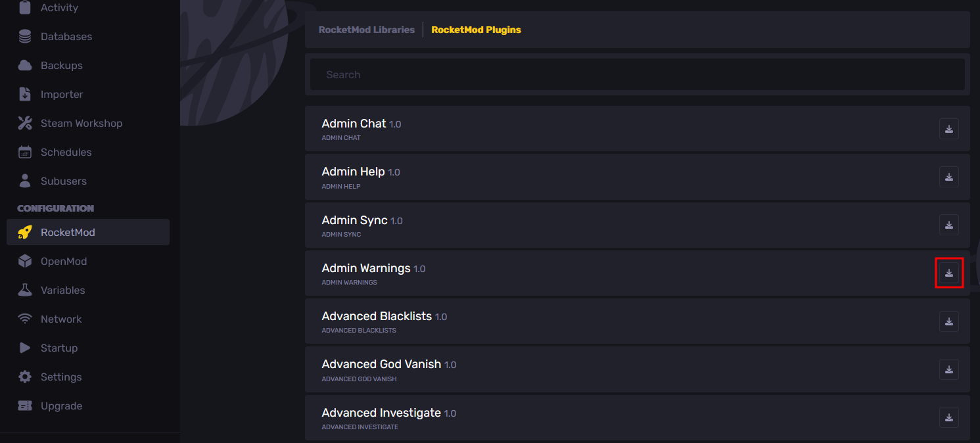980x443 pixels.
Task: Switch to the RocketMod Libraries tab
Action: click(x=367, y=30)
